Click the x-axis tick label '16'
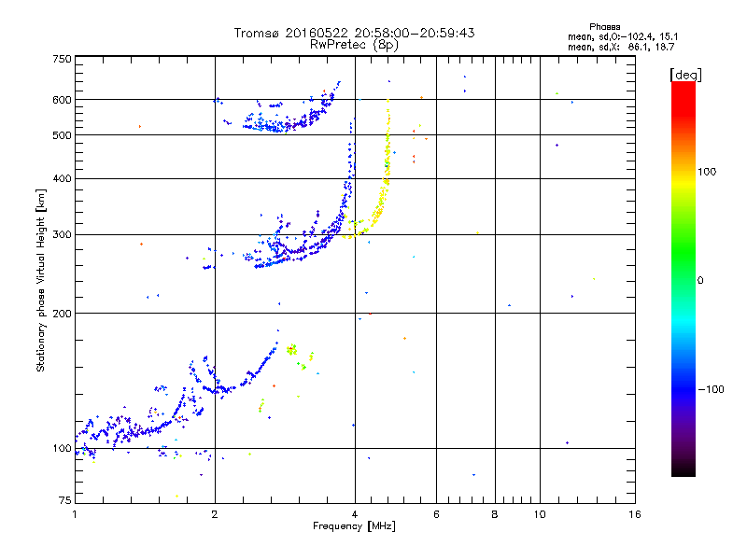The width and height of the screenshot is (747, 560). (x=635, y=514)
